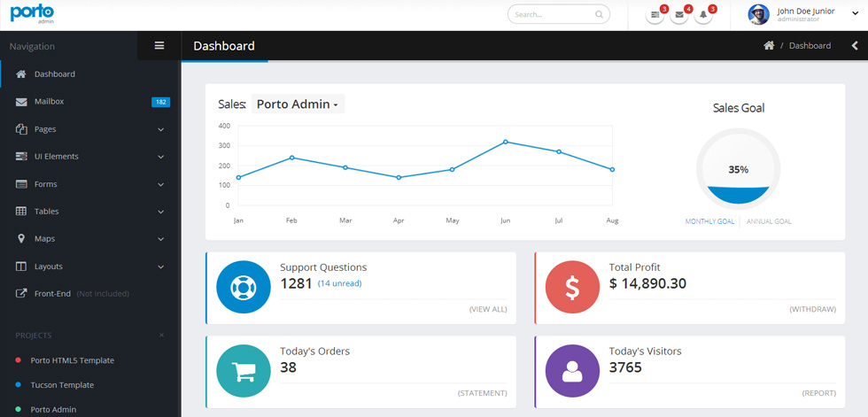Focus the Search input field
Screen dimensions: 868x417
pyautogui.click(x=559, y=15)
